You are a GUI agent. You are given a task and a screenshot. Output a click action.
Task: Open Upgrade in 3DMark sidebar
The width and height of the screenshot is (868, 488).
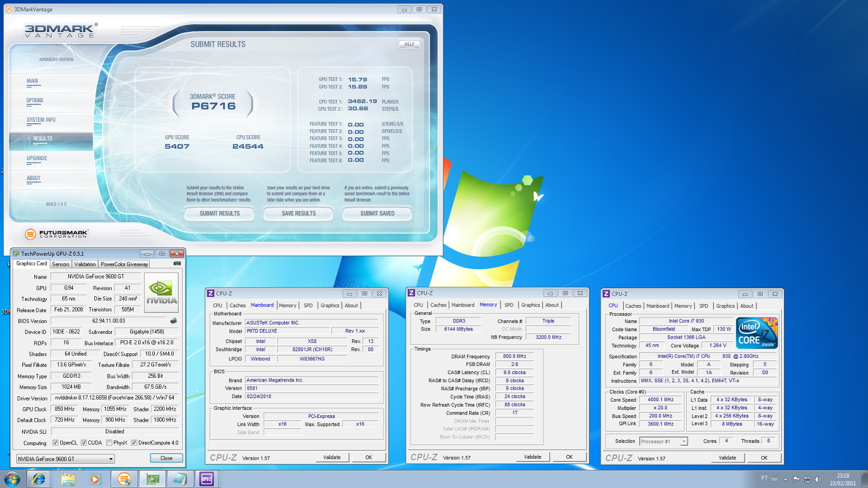click(37, 159)
